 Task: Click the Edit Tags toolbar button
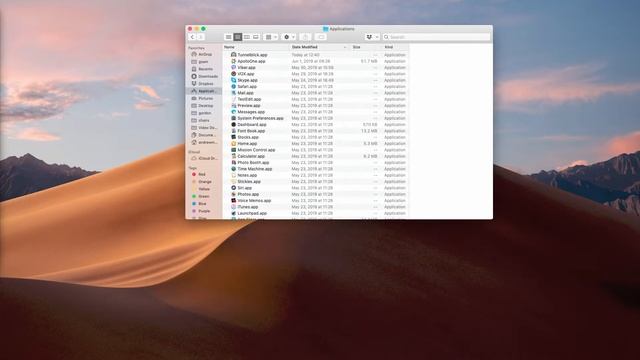click(321, 37)
